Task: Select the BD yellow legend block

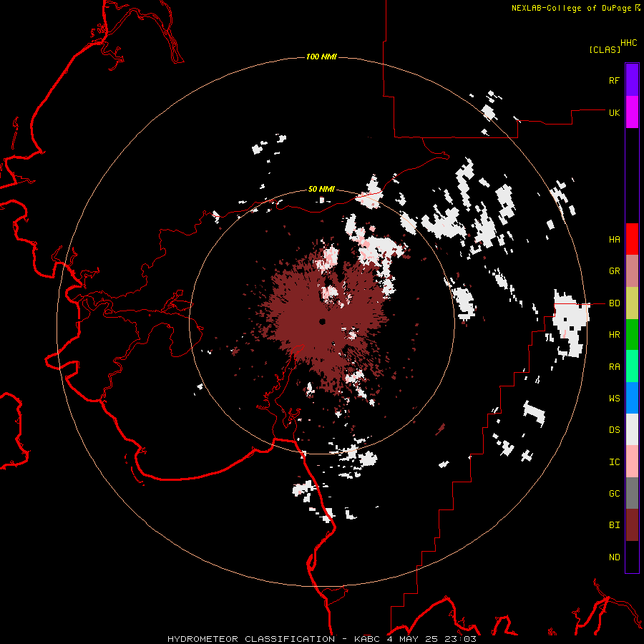Action: pyautogui.click(x=632, y=303)
